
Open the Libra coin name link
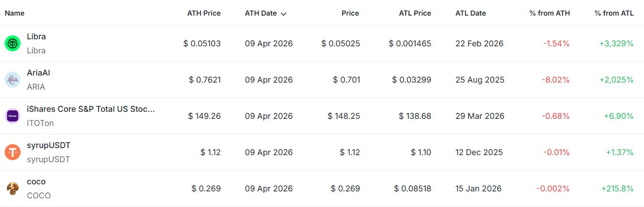coord(36,37)
